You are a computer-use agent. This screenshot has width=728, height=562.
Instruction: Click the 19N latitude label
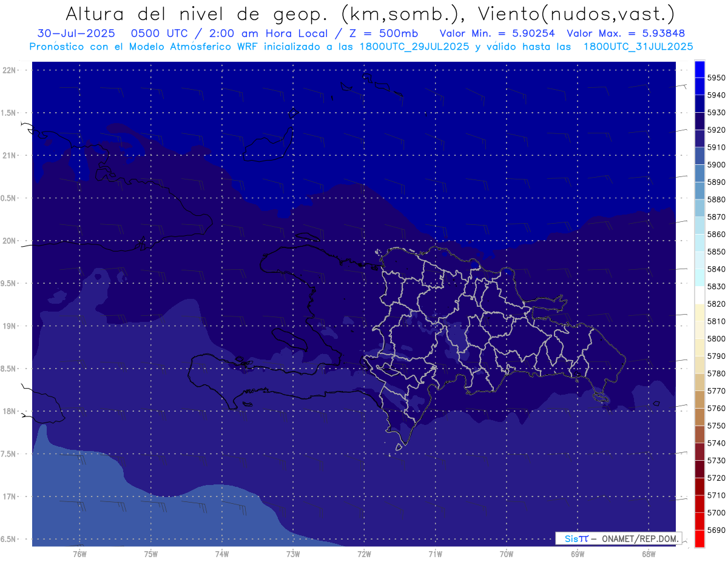(8, 326)
